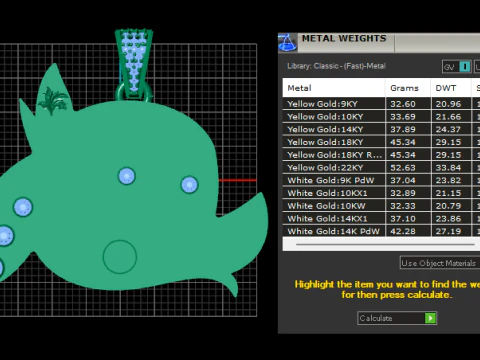480x360 pixels.
Task: Select Yellow Gold:22KY row
Action: 381,167
